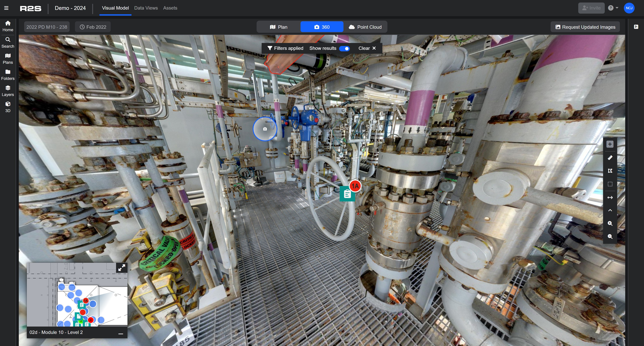The height and width of the screenshot is (346, 644).
Task: Click the camera hotspot circle in scene
Action: pyautogui.click(x=265, y=129)
